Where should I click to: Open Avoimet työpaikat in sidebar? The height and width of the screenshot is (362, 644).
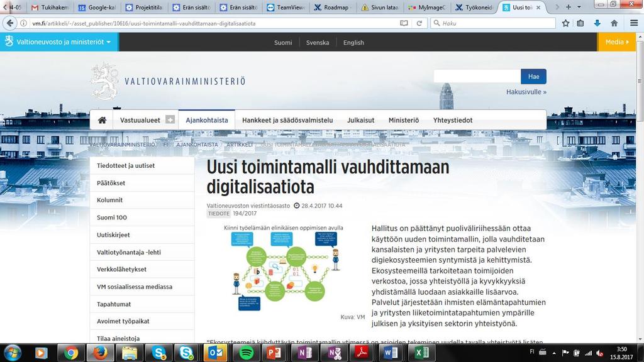[x=142, y=321]
